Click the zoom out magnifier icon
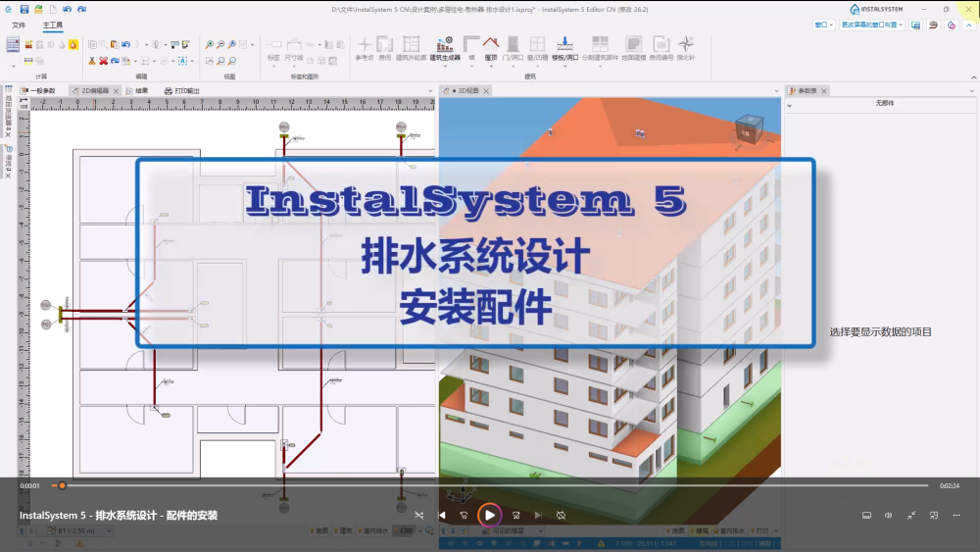The image size is (980, 552). (220, 44)
